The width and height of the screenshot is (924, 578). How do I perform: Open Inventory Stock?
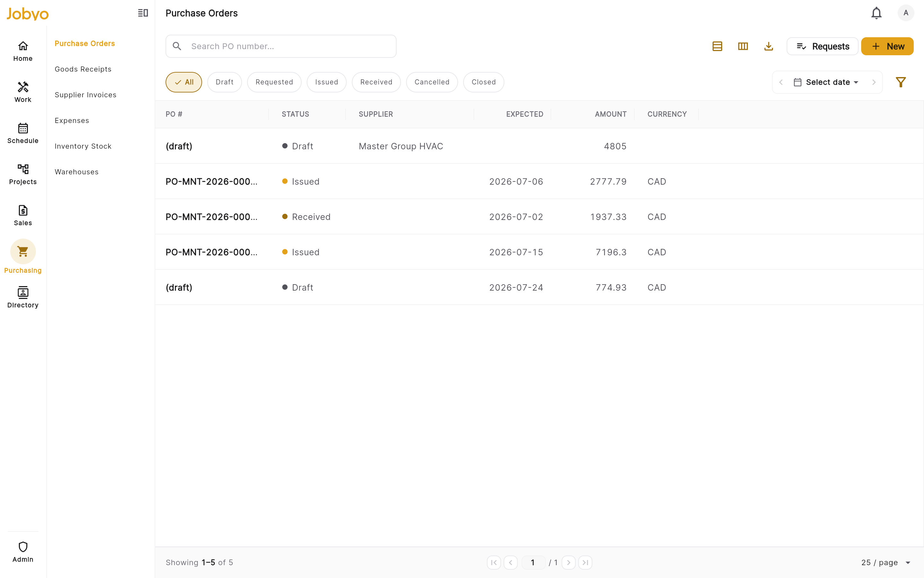click(x=83, y=146)
